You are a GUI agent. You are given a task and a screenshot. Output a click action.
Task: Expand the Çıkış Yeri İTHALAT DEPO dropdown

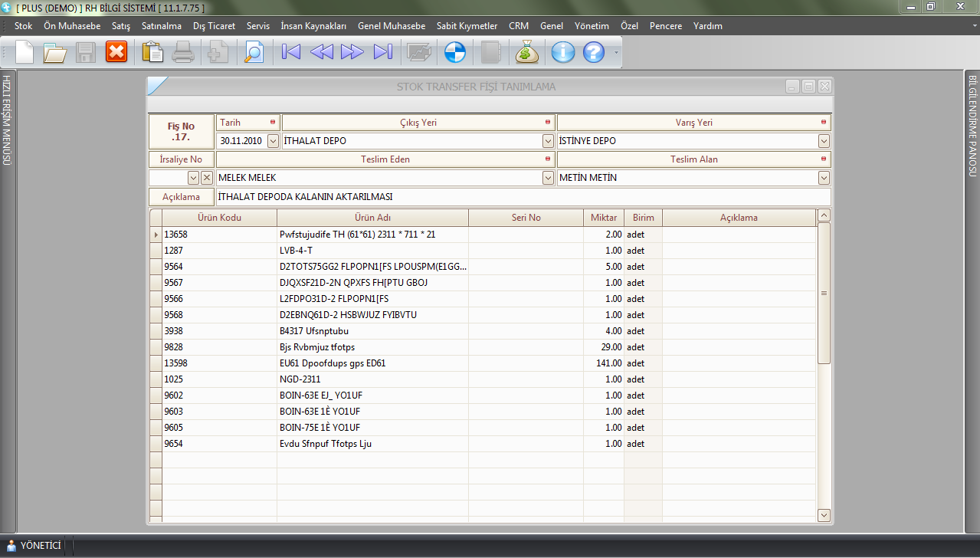point(548,141)
